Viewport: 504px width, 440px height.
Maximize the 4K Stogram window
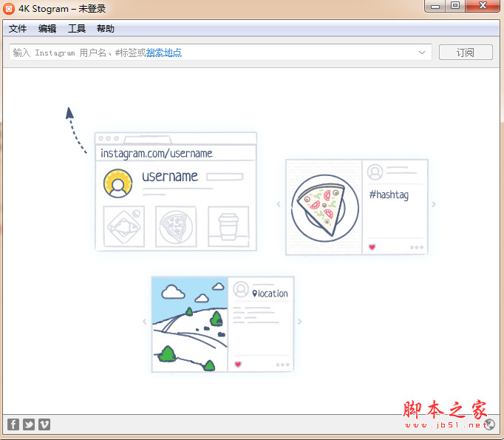click(x=455, y=6)
